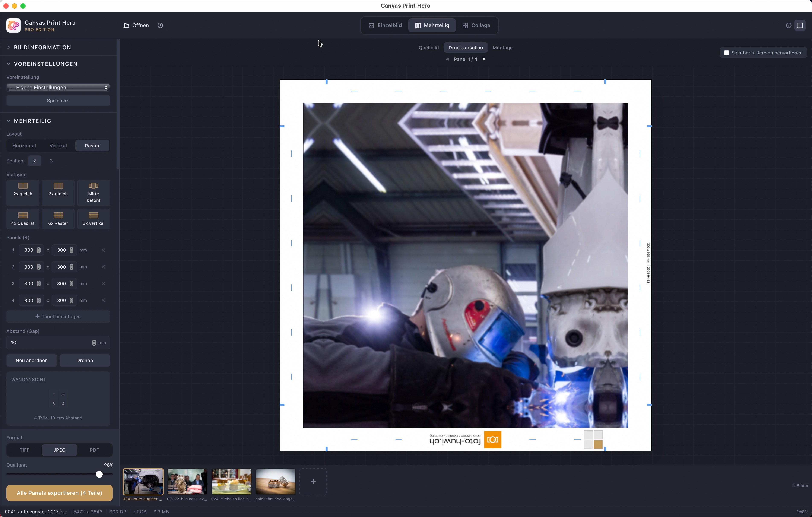Enable Sichtbarer Bereich hervorheben checkbox
The height and width of the screenshot is (517, 812).
(727, 53)
